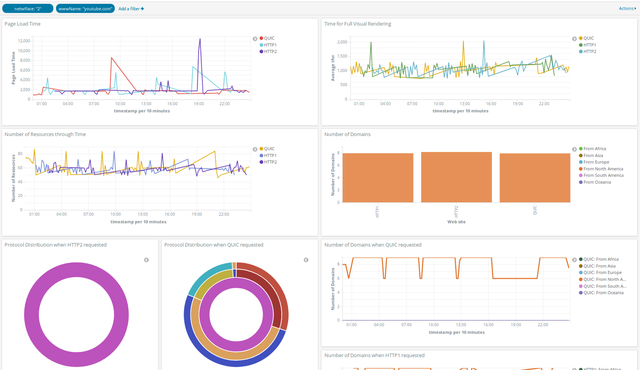Click HTTP1 legend entry in Page Load Time
The image size is (640, 370).
point(268,45)
